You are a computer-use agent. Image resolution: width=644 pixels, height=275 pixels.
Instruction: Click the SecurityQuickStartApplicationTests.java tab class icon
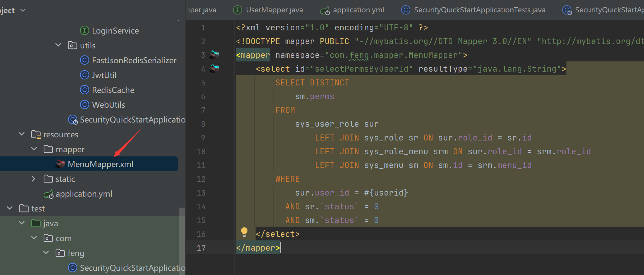click(406, 10)
